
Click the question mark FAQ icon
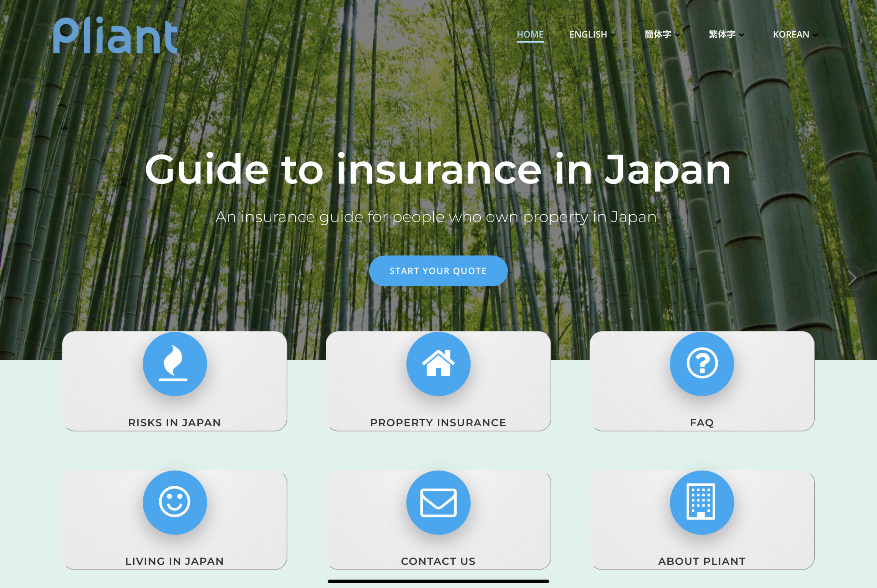pos(702,364)
